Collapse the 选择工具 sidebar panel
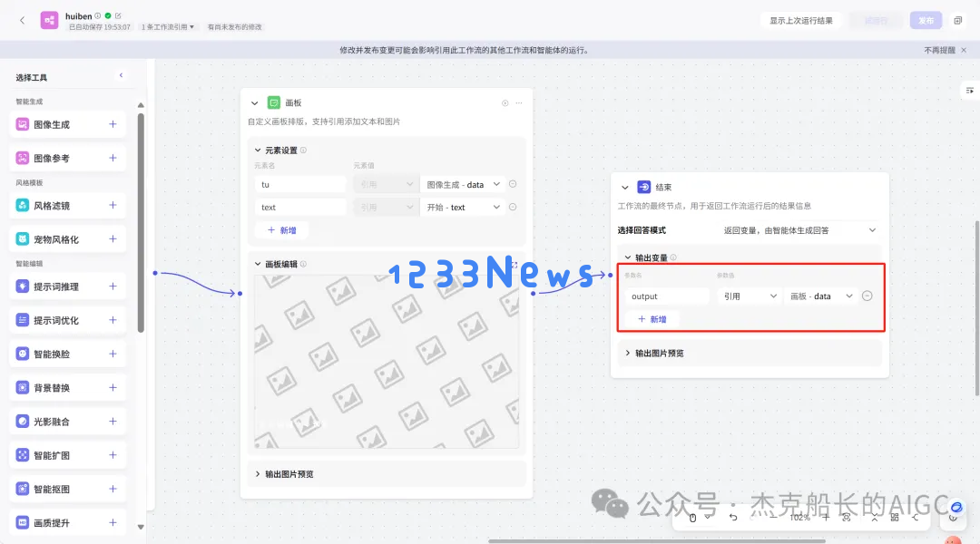980x544 pixels. point(121,75)
